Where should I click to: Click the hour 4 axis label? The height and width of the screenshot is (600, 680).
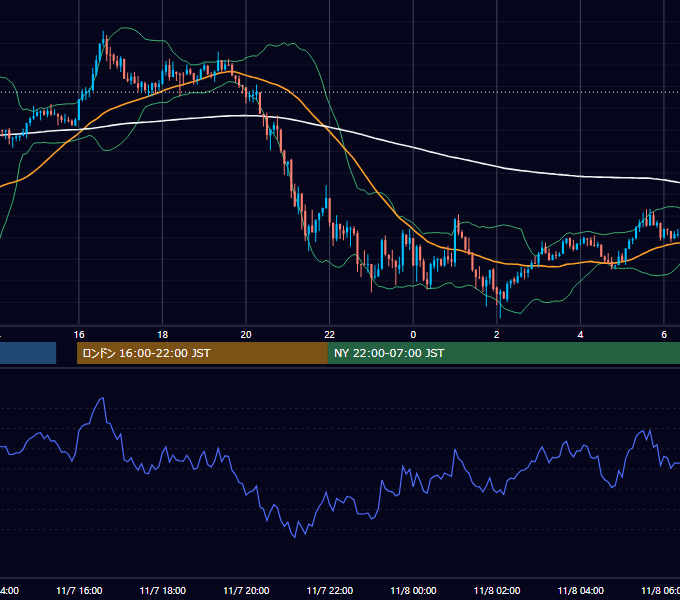(580, 335)
